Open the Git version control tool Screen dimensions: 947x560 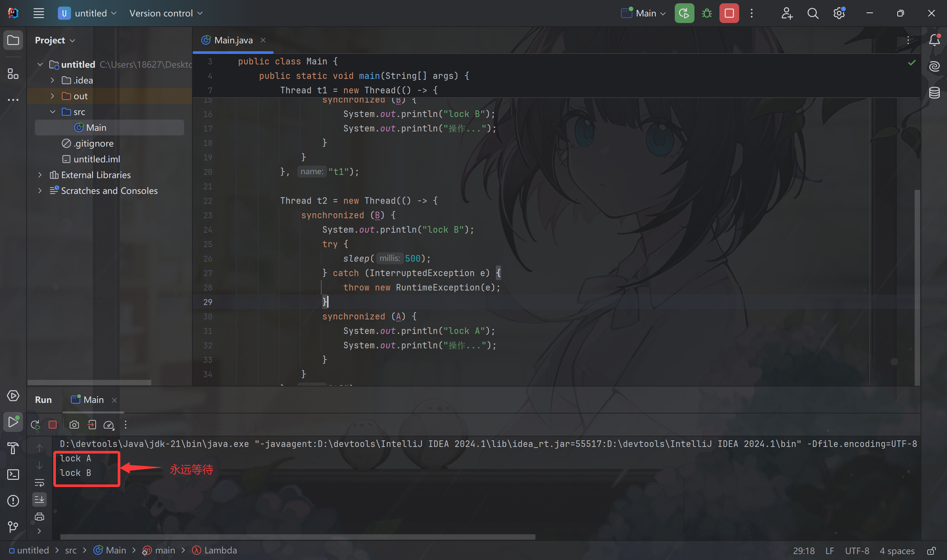pyautogui.click(x=13, y=526)
